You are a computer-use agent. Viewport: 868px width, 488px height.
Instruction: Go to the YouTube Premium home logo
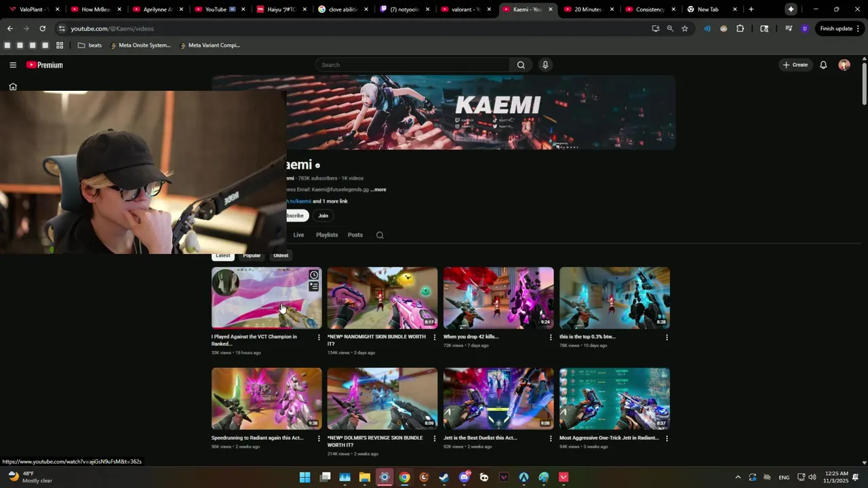45,65
